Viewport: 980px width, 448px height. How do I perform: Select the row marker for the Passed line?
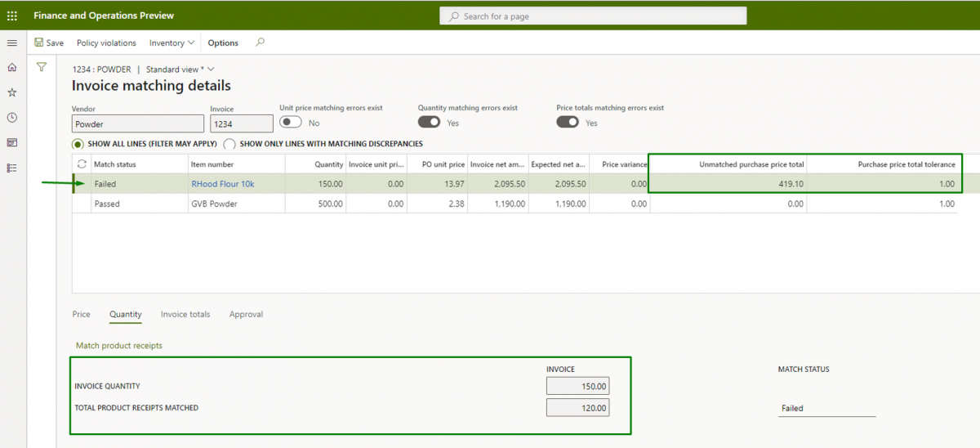[x=81, y=204]
